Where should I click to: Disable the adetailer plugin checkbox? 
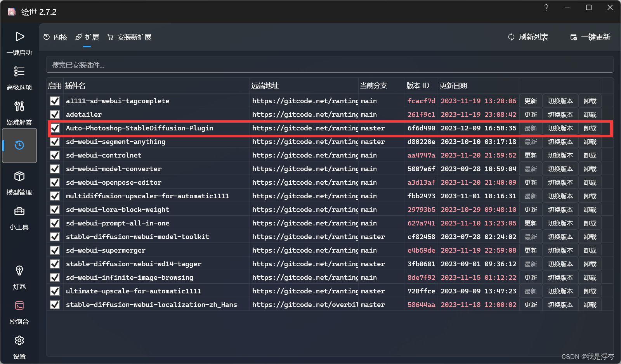(x=54, y=114)
